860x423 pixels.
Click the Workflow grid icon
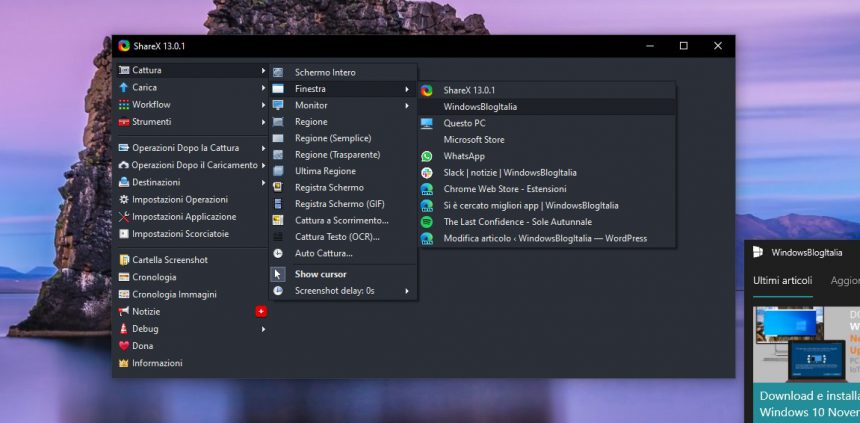124,104
